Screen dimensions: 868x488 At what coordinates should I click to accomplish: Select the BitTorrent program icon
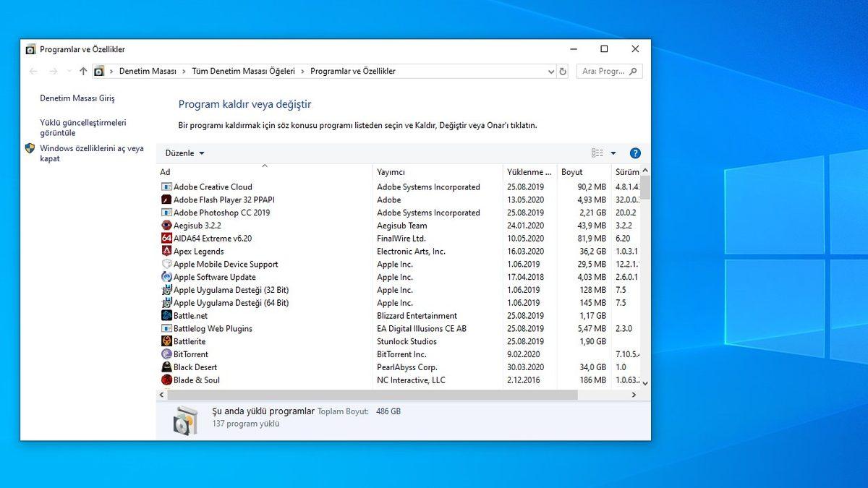pyautogui.click(x=166, y=354)
